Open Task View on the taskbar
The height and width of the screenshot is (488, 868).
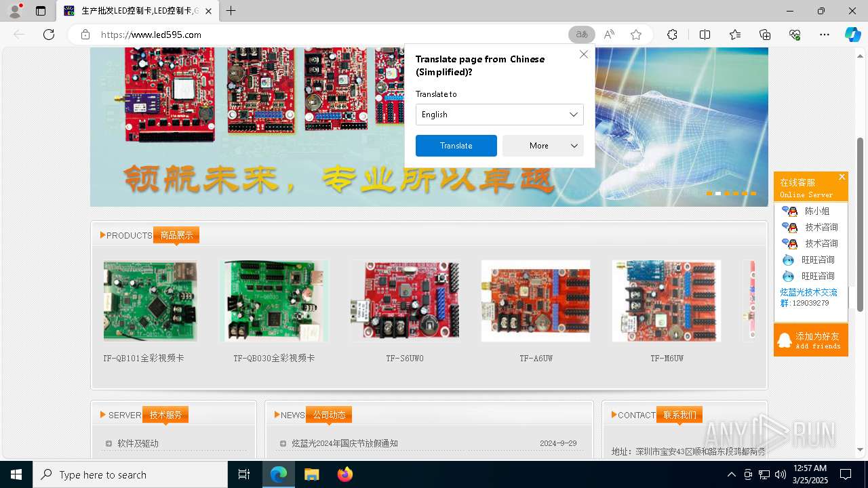point(244,474)
